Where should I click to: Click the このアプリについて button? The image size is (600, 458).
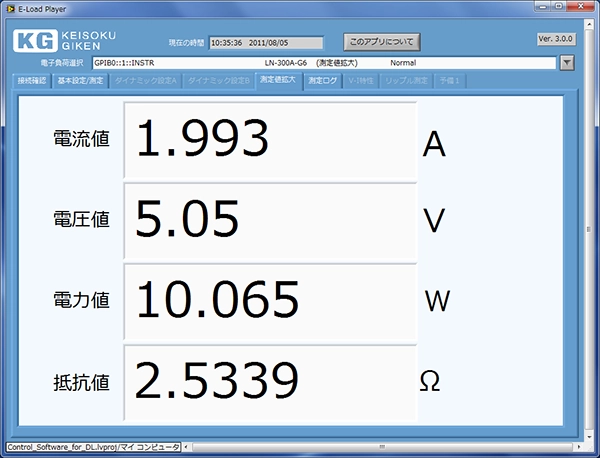click(x=382, y=42)
